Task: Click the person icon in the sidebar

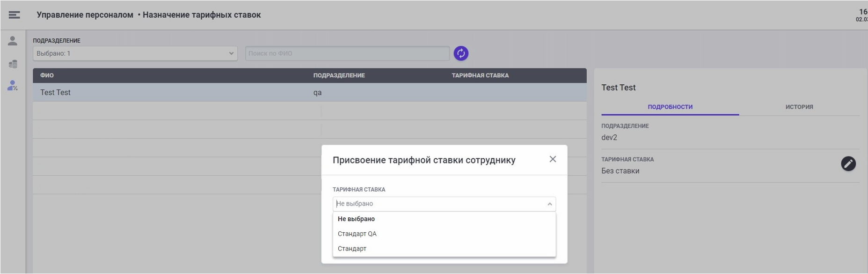Action: (x=13, y=41)
